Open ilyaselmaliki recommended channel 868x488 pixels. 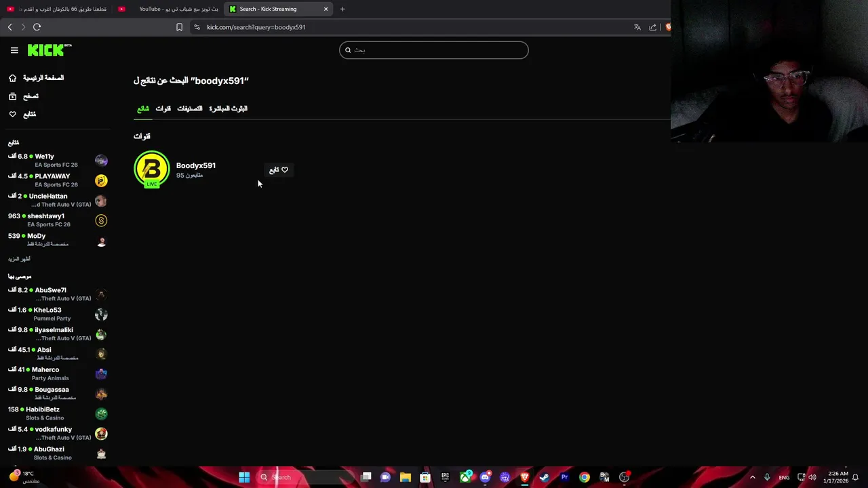[58, 334]
